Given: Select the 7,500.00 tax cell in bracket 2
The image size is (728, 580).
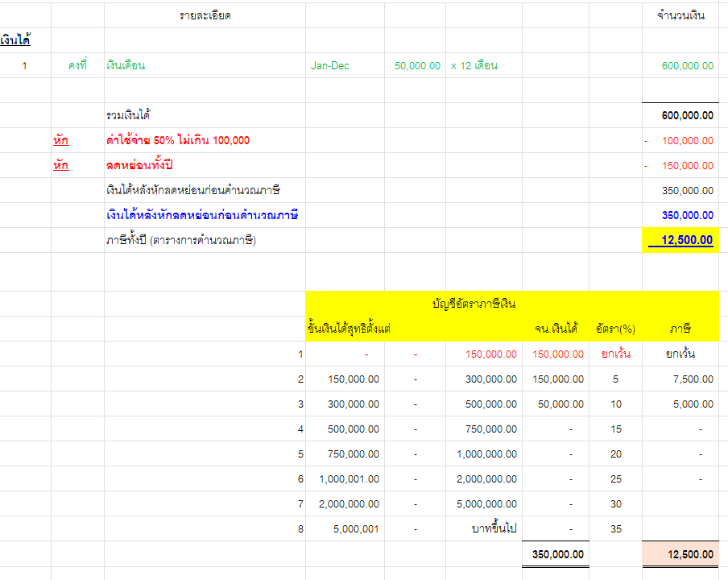Looking at the screenshot, I should [693, 379].
